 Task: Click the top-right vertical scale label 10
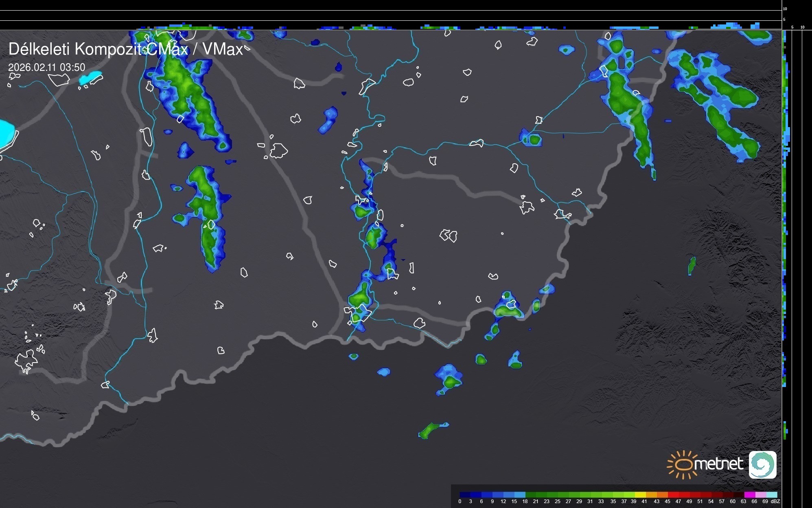click(x=785, y=9)
